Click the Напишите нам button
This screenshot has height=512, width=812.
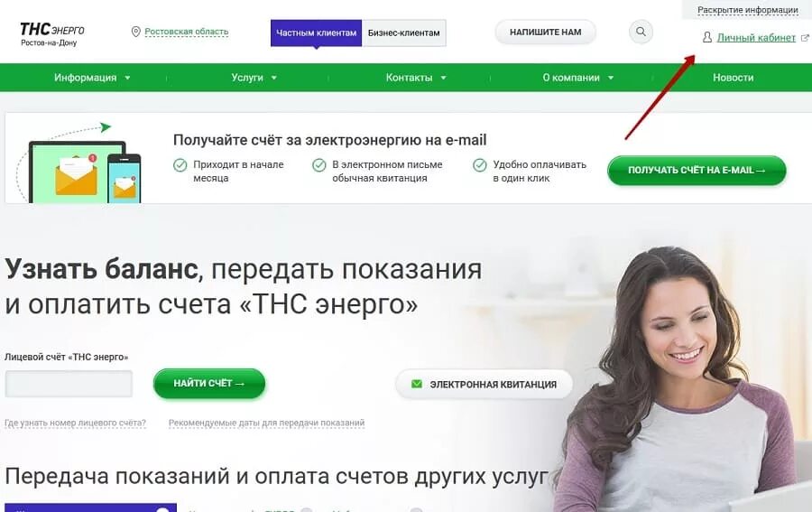[545, 33]
